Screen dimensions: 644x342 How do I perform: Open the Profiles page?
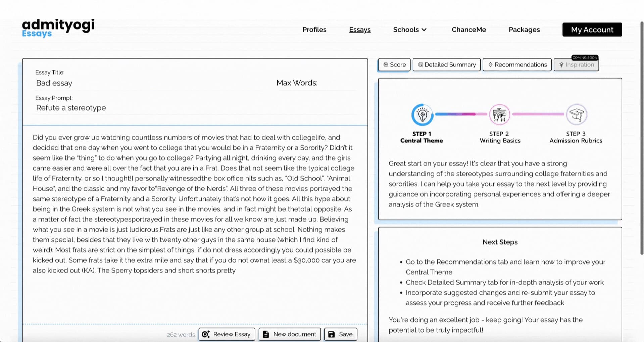314,30
